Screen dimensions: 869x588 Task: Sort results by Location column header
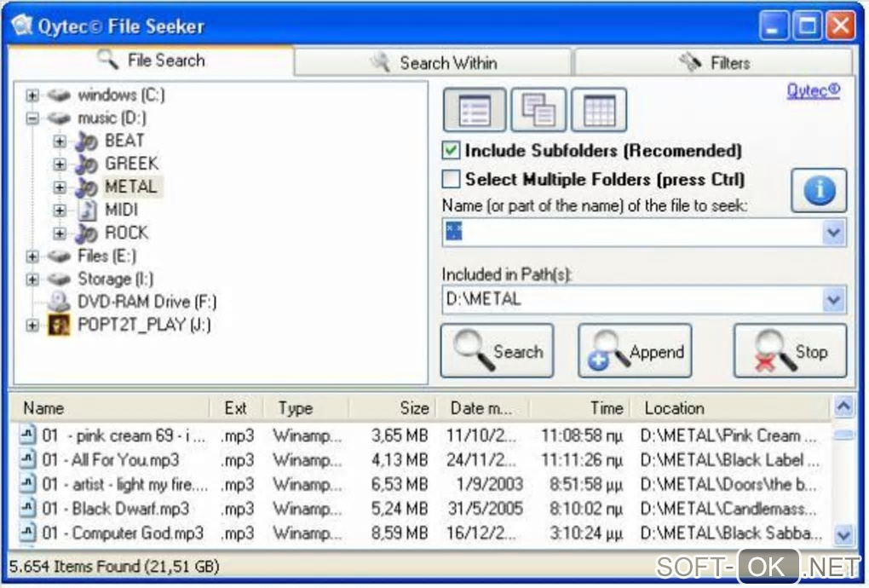[x=732, y=408]
